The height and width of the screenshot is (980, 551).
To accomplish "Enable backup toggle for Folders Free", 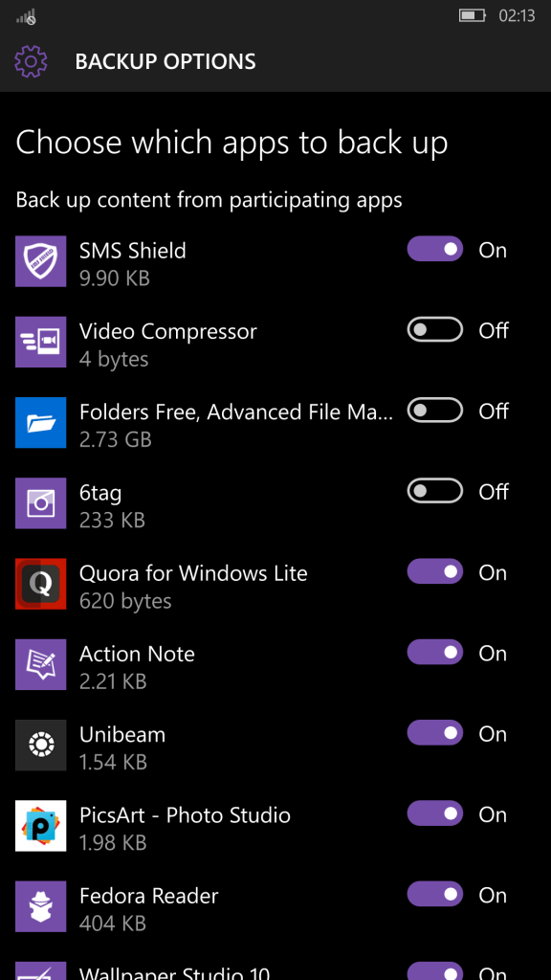I will (x=435, y=411).
